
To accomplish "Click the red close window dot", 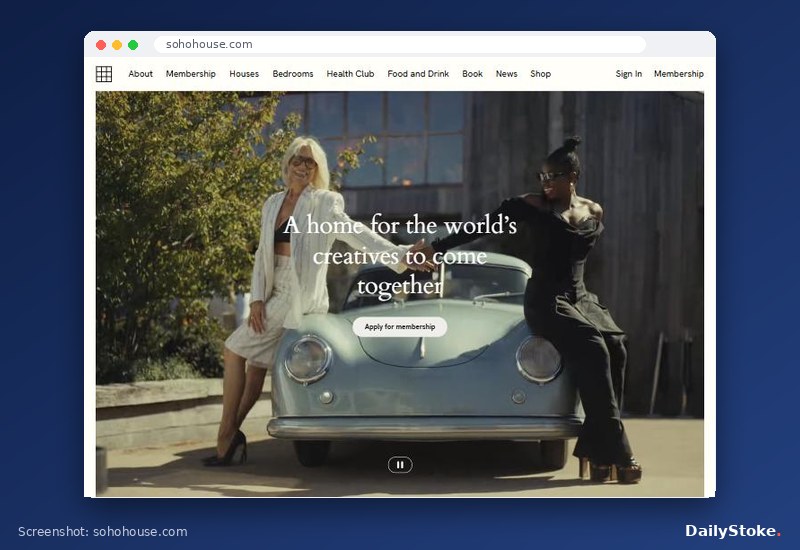I will (101, 45).
